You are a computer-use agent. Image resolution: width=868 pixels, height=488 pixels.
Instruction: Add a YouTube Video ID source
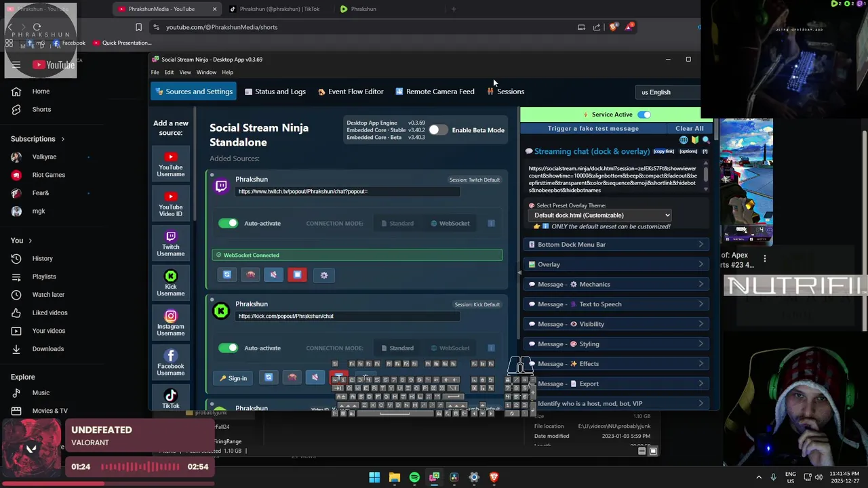tap(171, 204)
